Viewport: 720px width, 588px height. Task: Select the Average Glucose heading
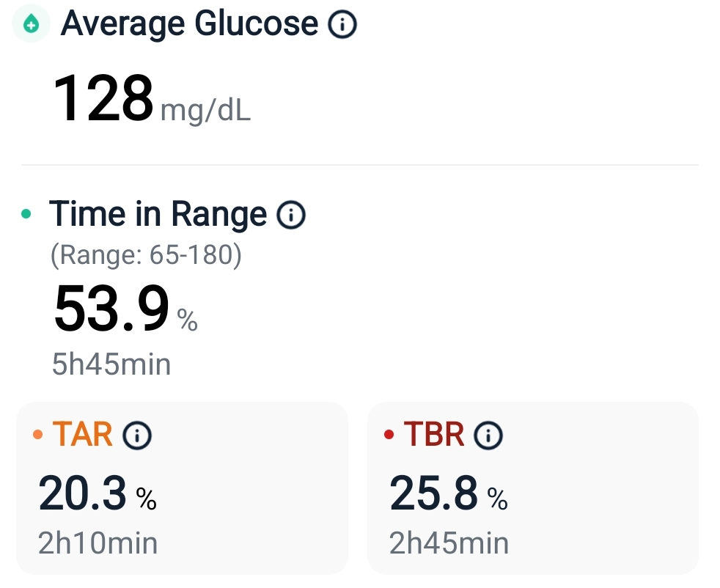pyautogui.click(x=189, y=25)
